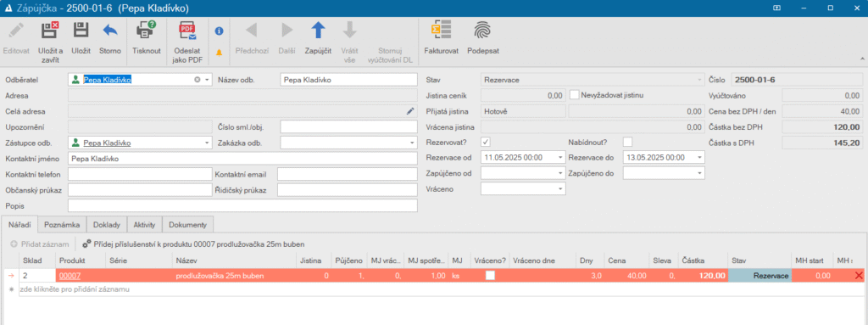Screen dimensions: 868x325
Task: Click the Přidat záznam plus icon
Action: click(x=14, y=244)
